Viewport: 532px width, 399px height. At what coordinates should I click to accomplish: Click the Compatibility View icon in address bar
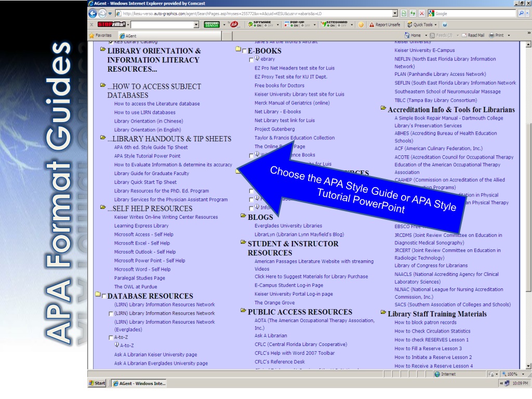(404, 14)
